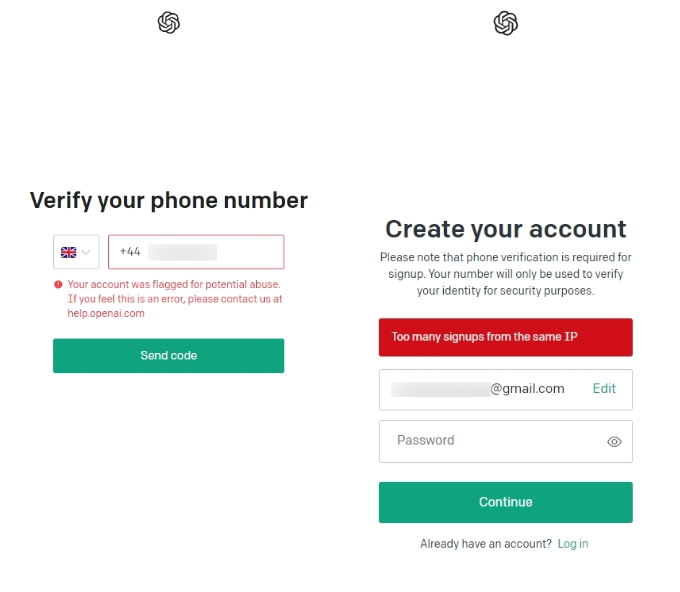Click the Verify your phone number heading

pos(169,201)
